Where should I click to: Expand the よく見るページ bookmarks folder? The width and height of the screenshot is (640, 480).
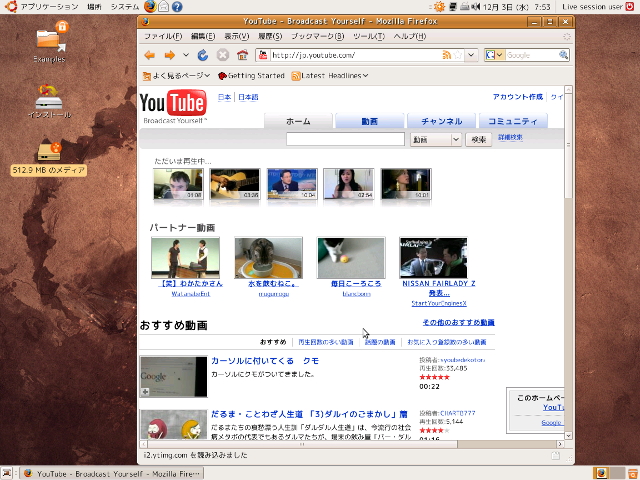(176, 76)
